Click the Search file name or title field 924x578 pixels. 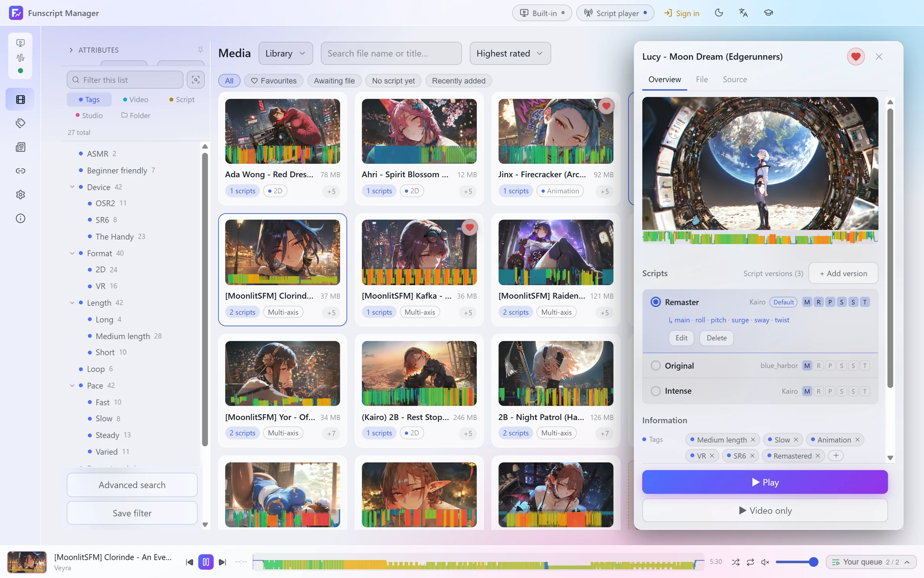point(391,53)
